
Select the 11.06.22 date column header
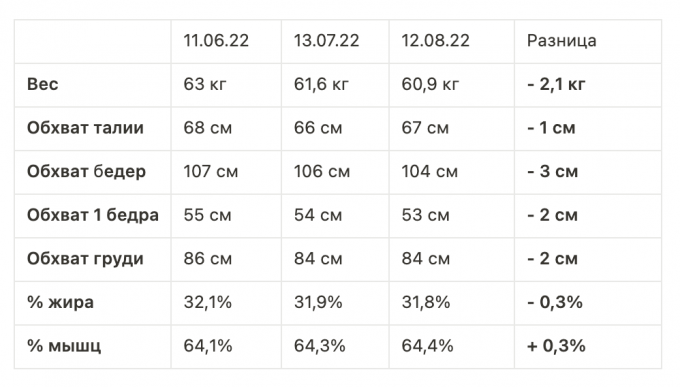pos(216,41)
